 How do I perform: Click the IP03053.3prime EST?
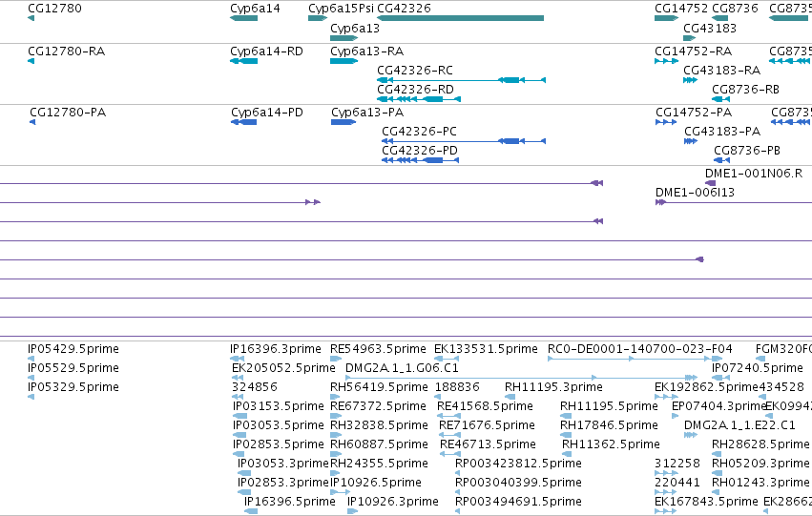[244, 473]
